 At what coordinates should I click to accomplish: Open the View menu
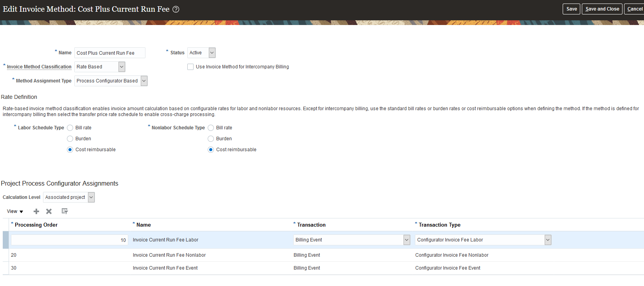point(15,211)
